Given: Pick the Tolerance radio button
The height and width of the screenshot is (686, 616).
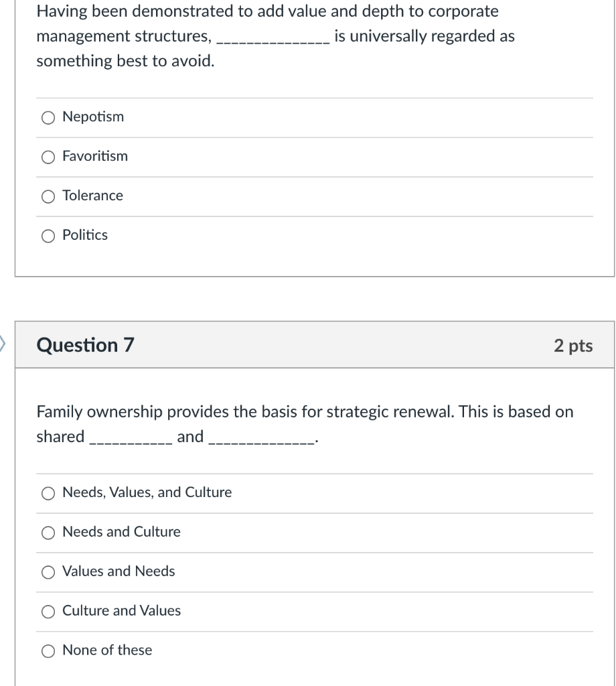Looking at the screenshot, I should [48, 196].
